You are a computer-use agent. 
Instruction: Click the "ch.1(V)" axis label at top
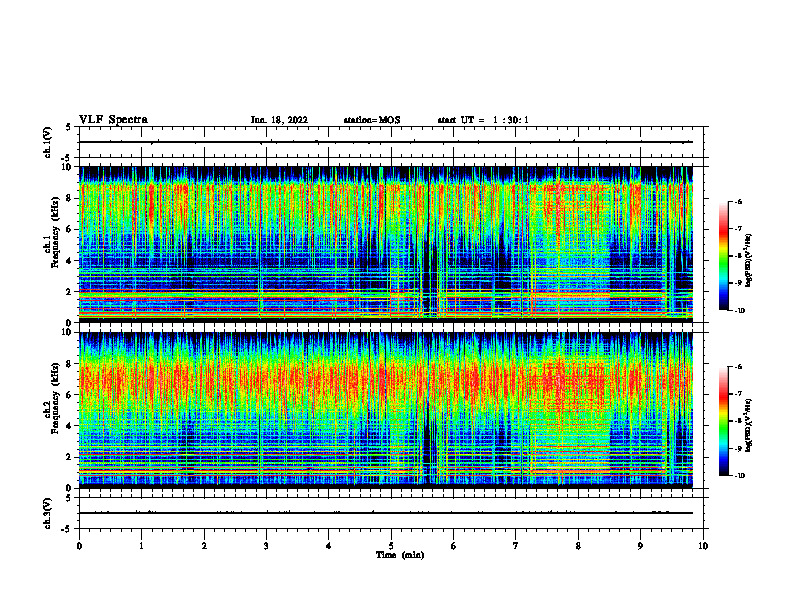click(x=48, y=142)
